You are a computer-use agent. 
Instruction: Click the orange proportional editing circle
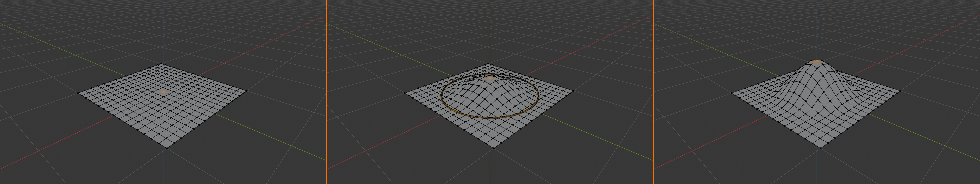490,96
